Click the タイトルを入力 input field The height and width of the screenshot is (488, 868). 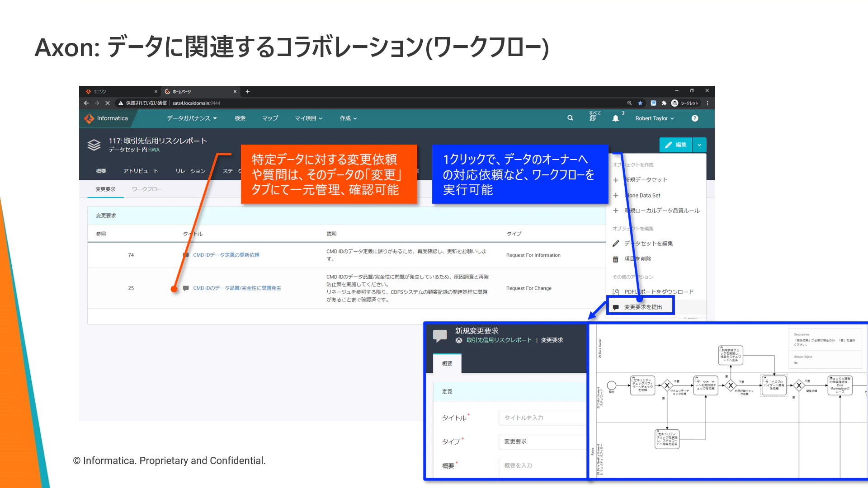tap(542, 418)
